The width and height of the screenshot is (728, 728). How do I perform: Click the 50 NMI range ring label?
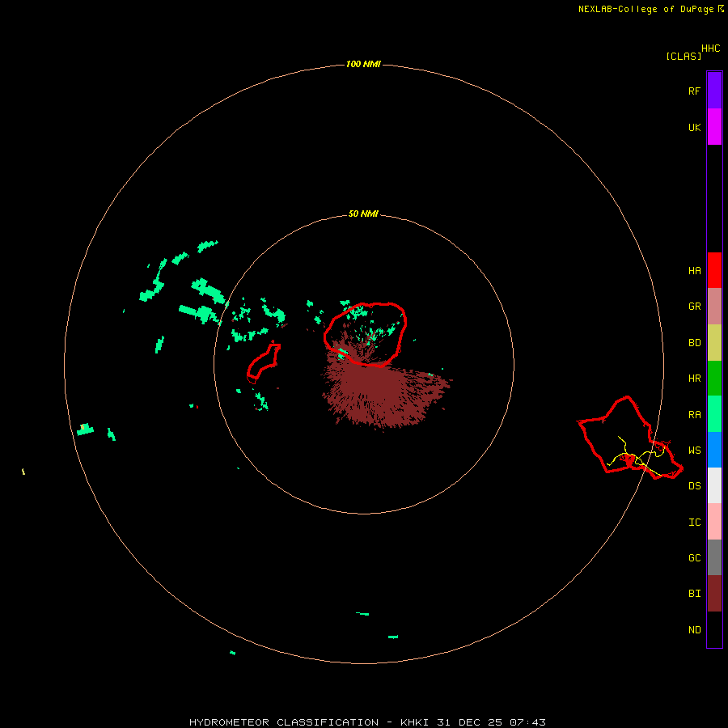tap(363, 214)
